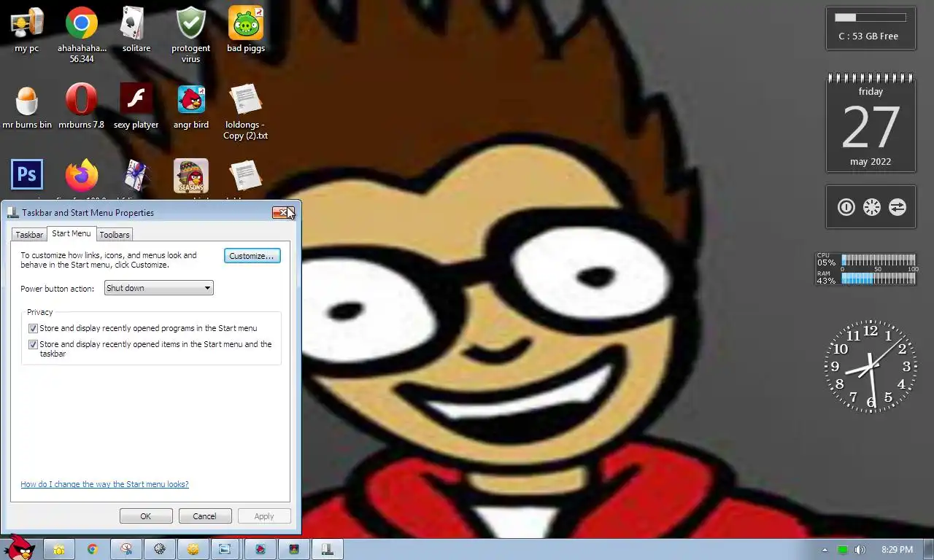This screenshot has height=560, width=934.
Task: Click the calendar gadget date 27
Action: point(871,128)
